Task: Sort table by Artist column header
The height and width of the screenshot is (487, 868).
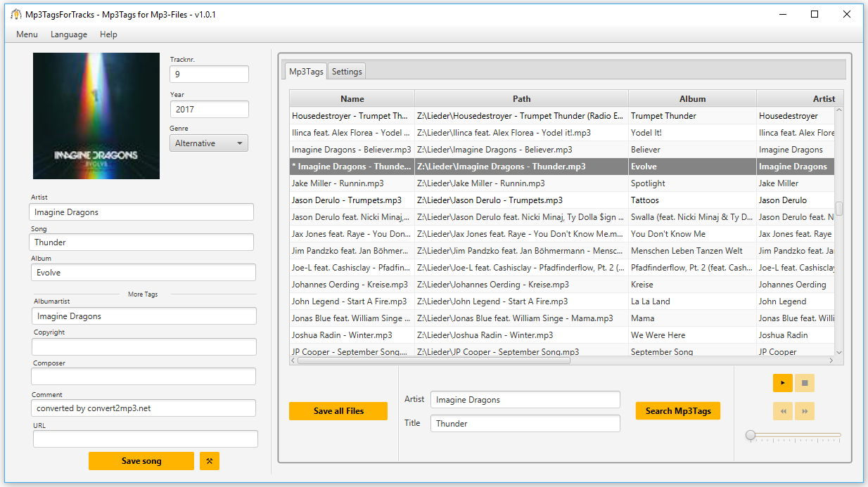Action: pyautogui.click(x=800, y=99)
